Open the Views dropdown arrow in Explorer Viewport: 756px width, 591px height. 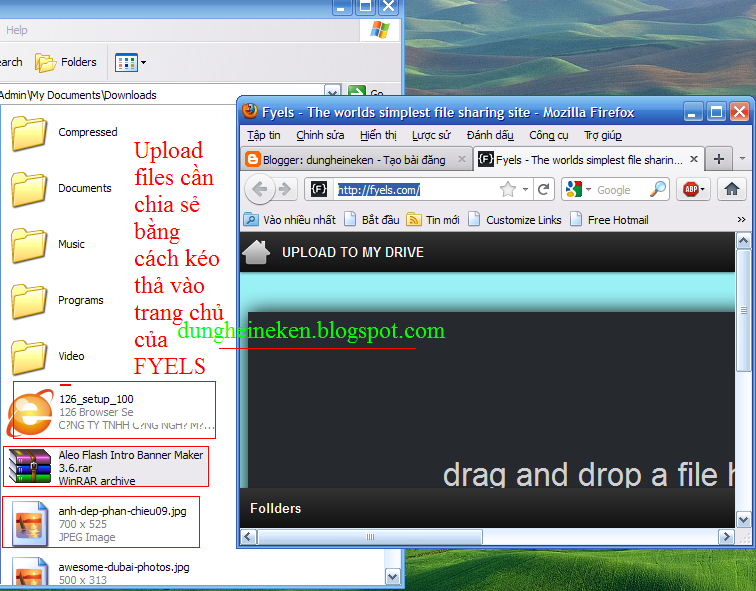[x=143, y=63]
